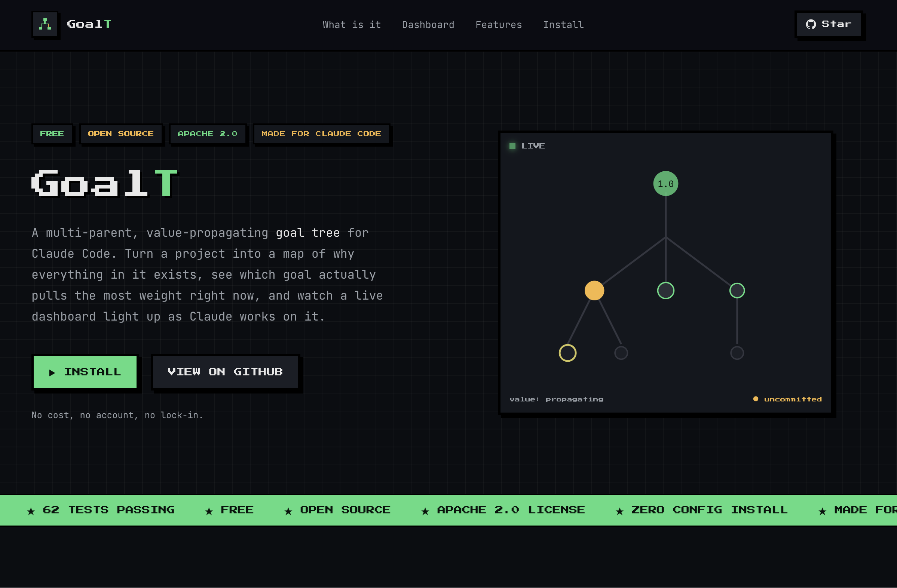Screen dimensions: 897x588
Task: Click "OPEN SOURCE" in the green ticker
Action: [x=345, y=510]
